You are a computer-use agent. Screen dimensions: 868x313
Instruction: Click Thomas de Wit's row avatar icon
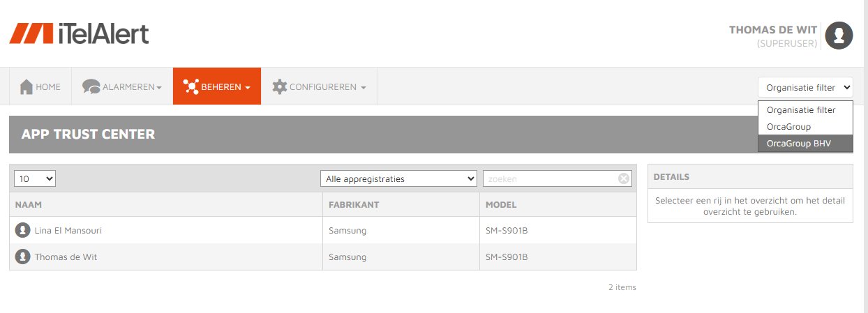click(22, 257)
